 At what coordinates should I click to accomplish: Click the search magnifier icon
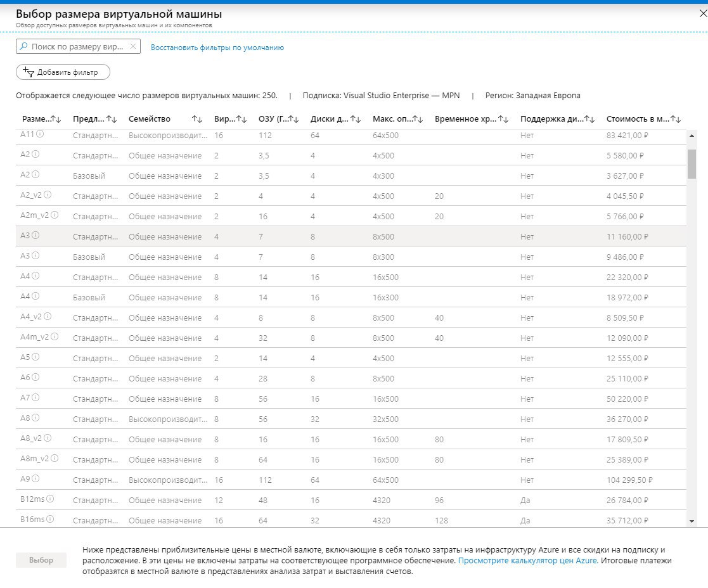(23, 46)
